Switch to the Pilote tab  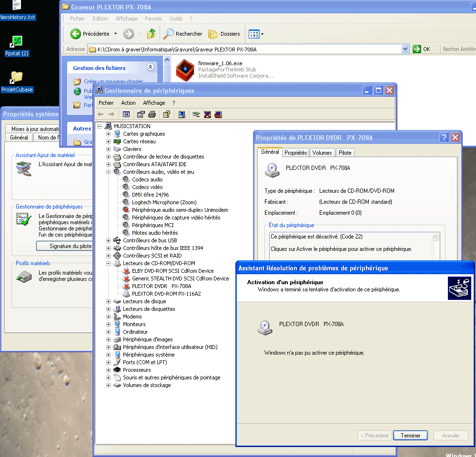coord(345,152)
